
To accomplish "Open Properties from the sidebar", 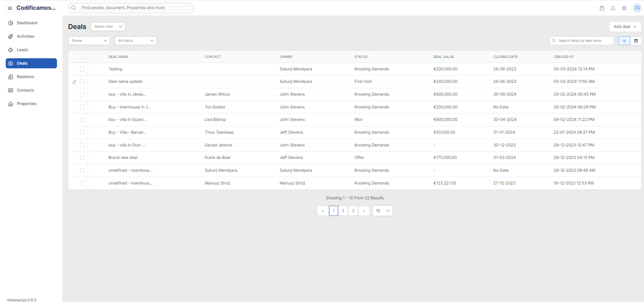I will [26, 104].
